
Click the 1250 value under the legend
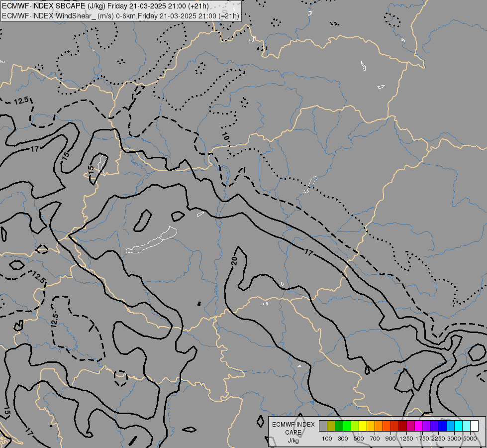click(x=406, y=439)
